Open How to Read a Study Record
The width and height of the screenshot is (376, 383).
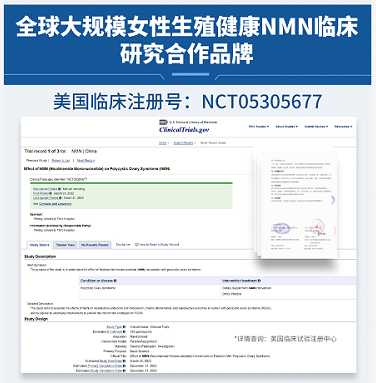159,245
